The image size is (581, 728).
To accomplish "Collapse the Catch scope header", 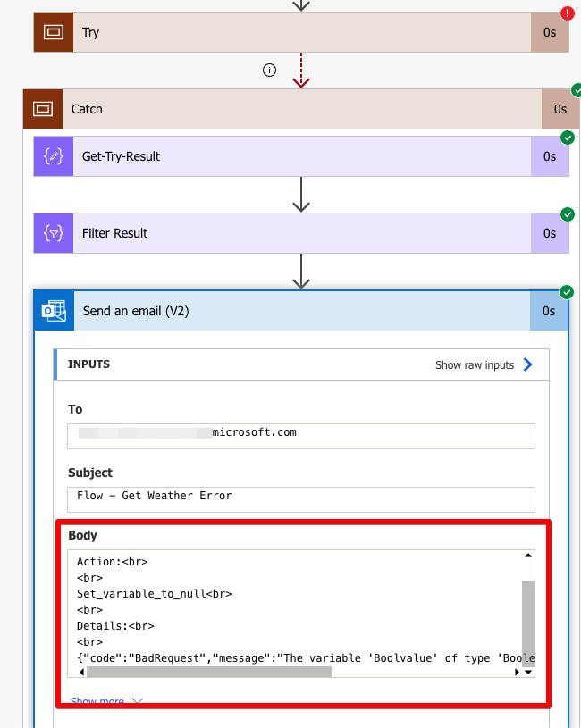I will point(302,109).
